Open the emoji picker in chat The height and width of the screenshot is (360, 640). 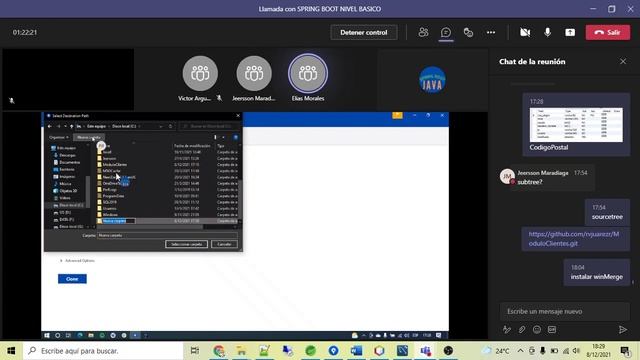tap(537, 329)
